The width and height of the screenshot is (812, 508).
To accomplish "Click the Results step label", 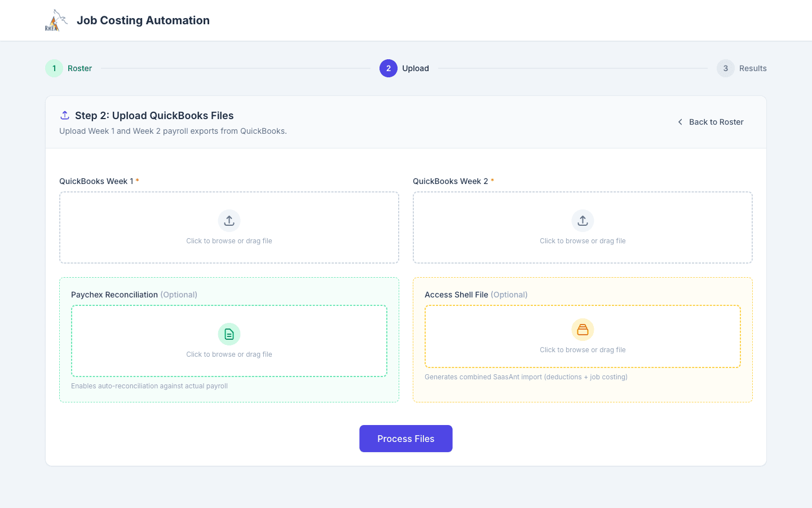I will click(x=753, y=68).
